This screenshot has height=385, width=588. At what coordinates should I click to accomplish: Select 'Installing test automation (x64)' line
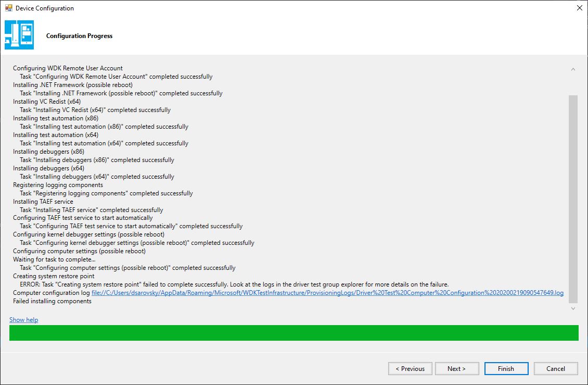[56, 135]
